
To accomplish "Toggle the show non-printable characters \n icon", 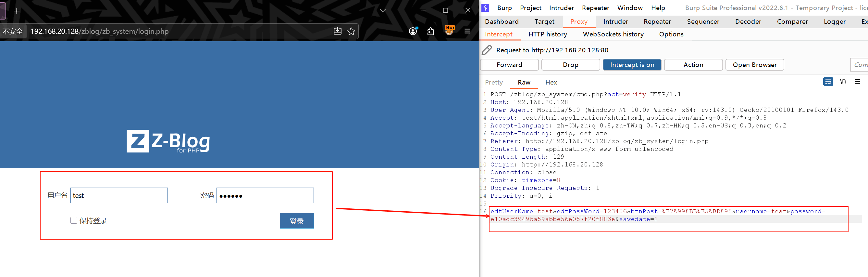I will 843,82.
